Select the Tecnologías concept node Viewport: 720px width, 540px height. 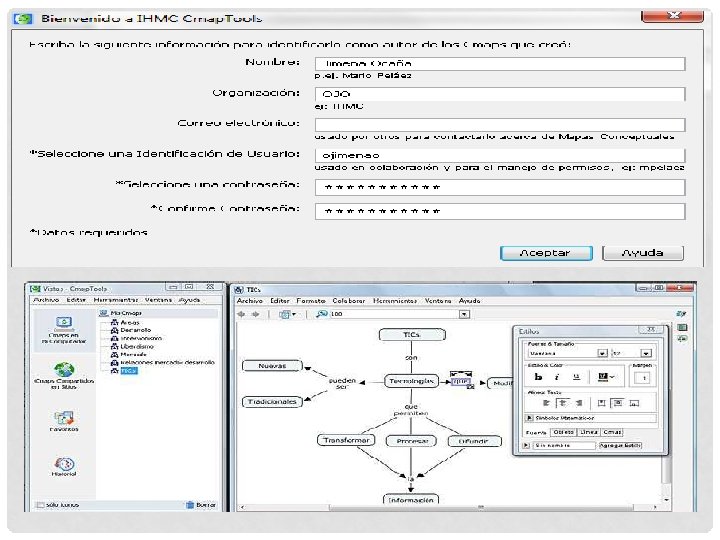coord(411,381)
